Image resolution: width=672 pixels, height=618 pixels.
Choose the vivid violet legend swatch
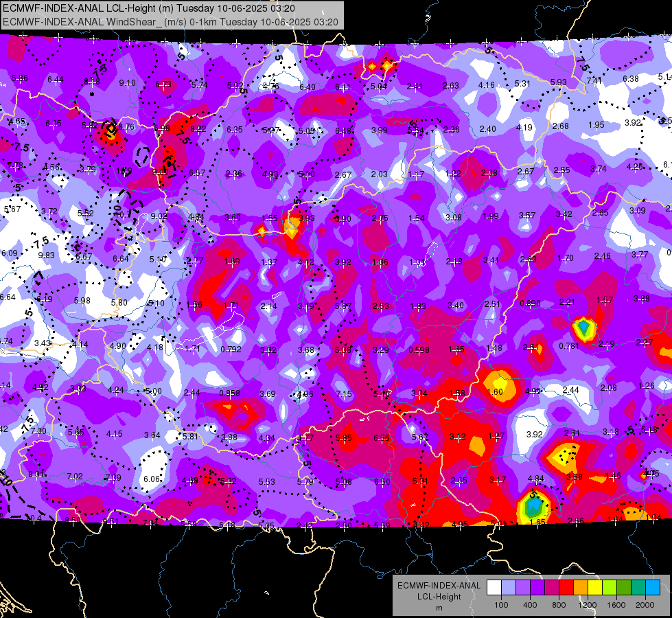[537, 588]
